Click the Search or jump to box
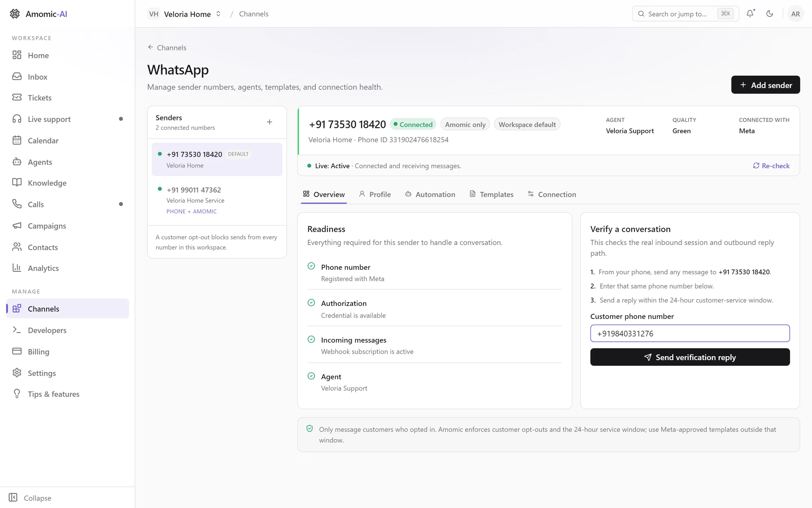Image resolution: width=812 pixels, height=508 pixels. (685, 14)
